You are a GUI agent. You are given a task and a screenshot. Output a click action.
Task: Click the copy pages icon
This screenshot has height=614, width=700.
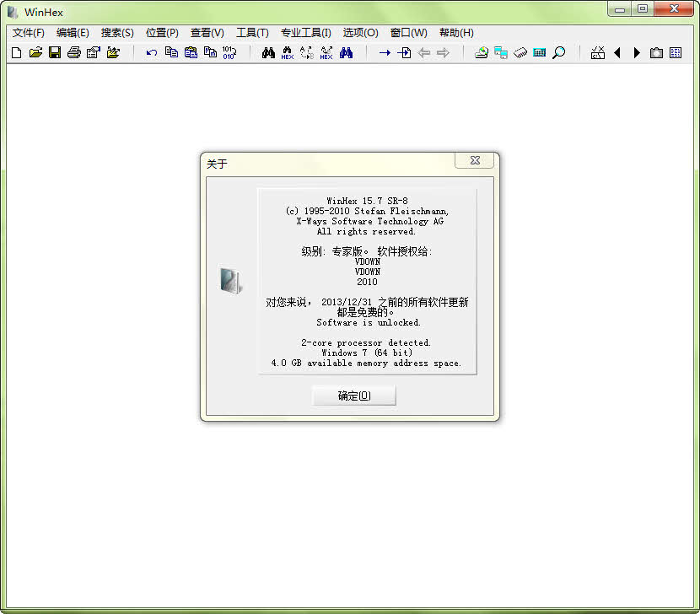point(171,52)
